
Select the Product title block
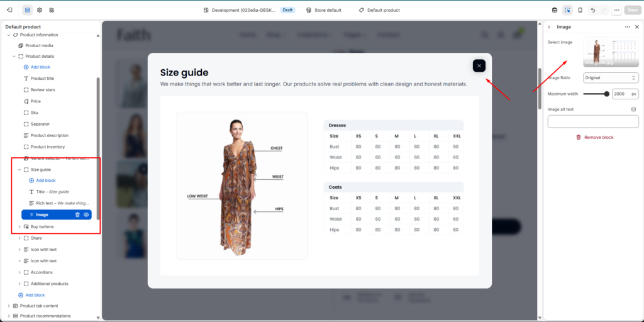42,79
